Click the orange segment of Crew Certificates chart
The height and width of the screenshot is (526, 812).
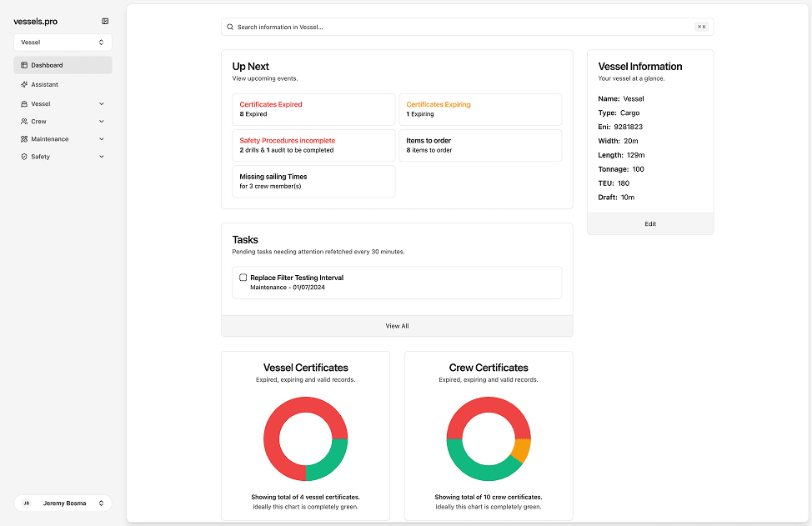[521, 451]
